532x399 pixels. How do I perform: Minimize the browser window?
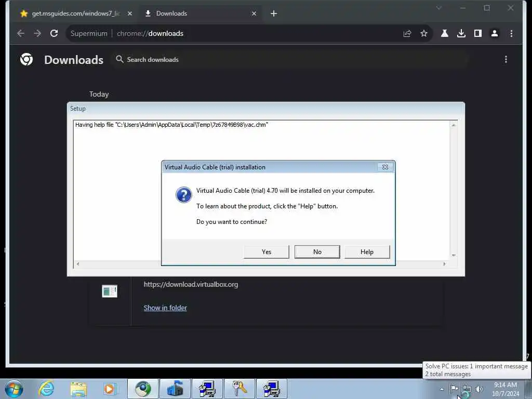tap(463, 8)
